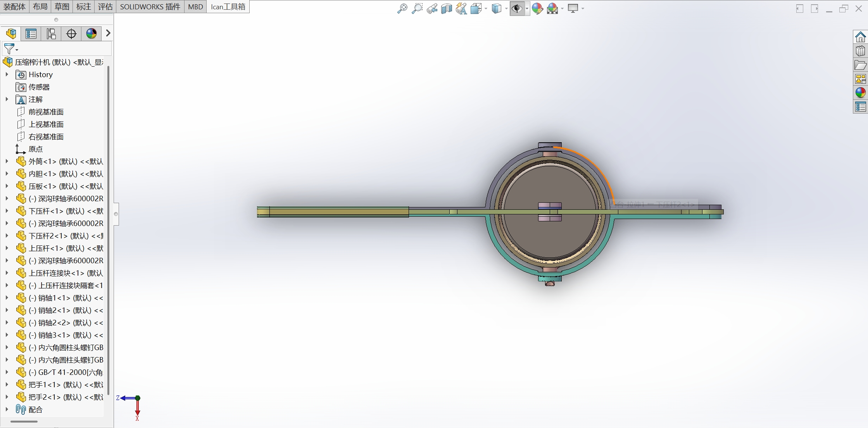868x428 pixels.
Task: Toggle the Hide/Show Items eye button
Action: [516, 8]
